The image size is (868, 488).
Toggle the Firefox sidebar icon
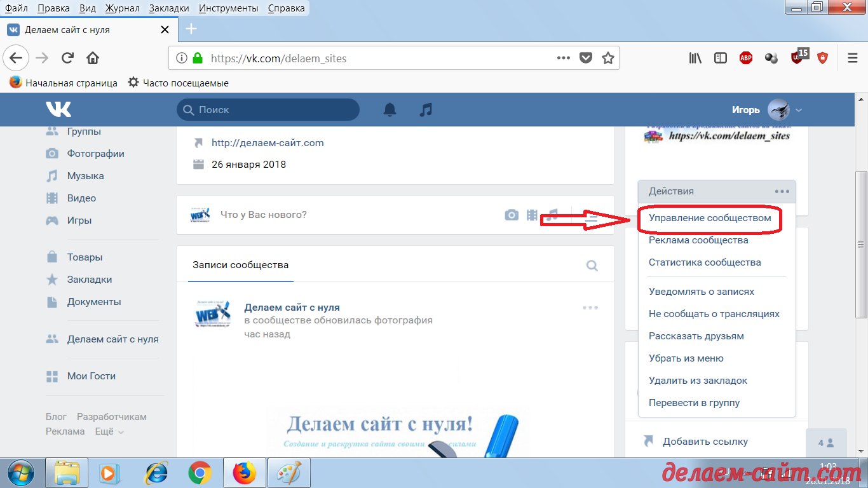tap(720, 58)
